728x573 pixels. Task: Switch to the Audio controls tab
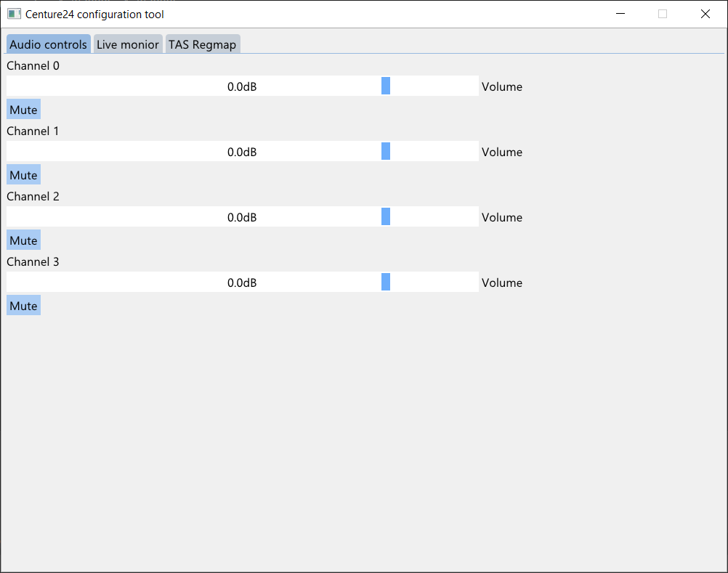pos(48,44)
